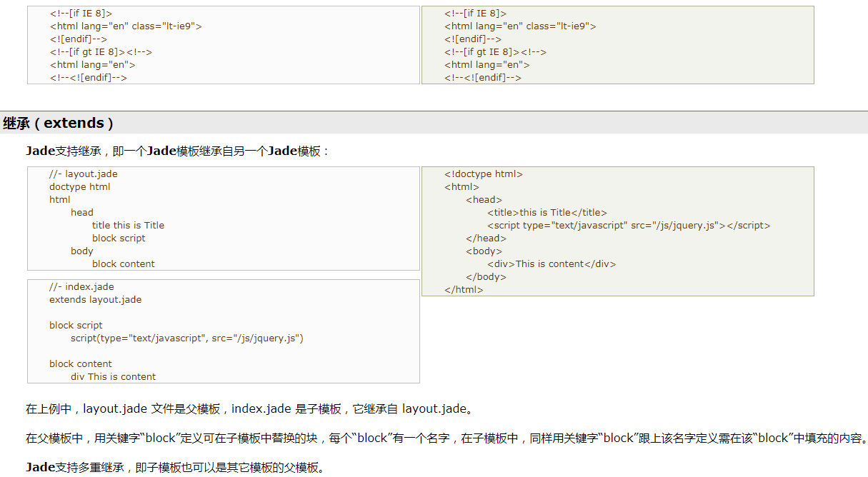The image size is (868, 477).
Task: Select the "<head>" opening tag line
Action: (484, 199)
